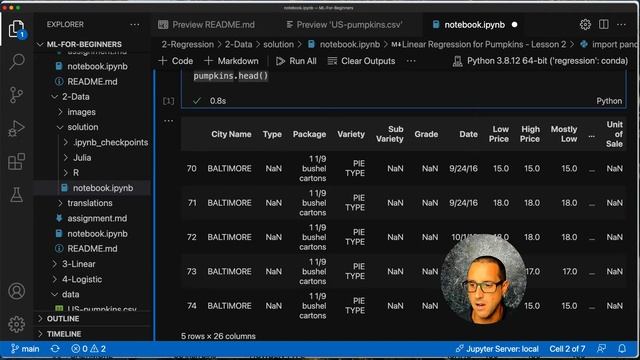Add a new Markdown cell
Viewport: 640px width, 360px height.
231,61
